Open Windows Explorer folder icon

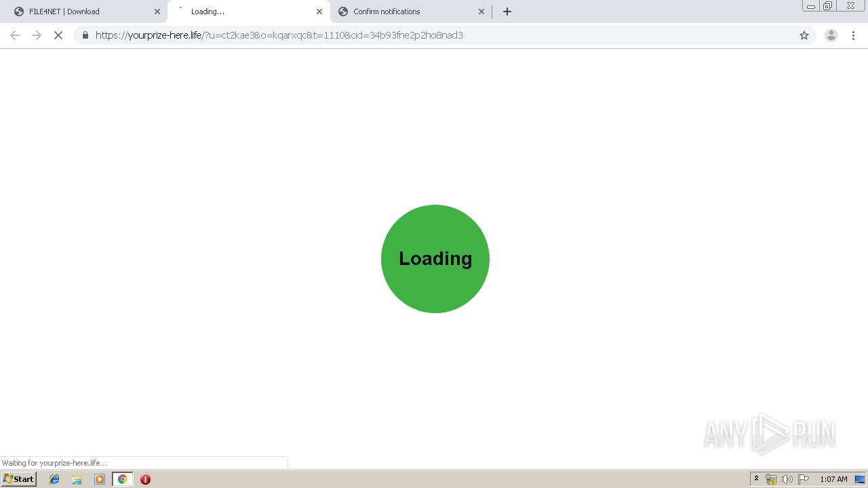(x=77, y=479)
